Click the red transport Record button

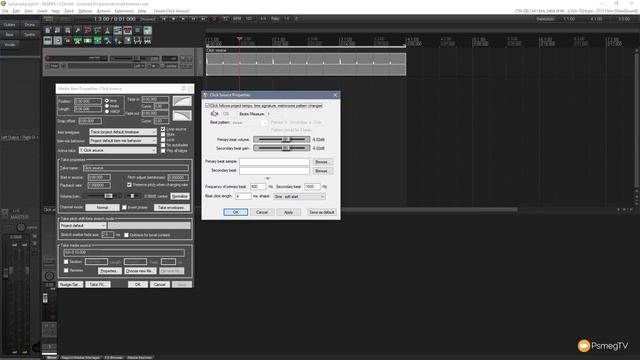213,19
